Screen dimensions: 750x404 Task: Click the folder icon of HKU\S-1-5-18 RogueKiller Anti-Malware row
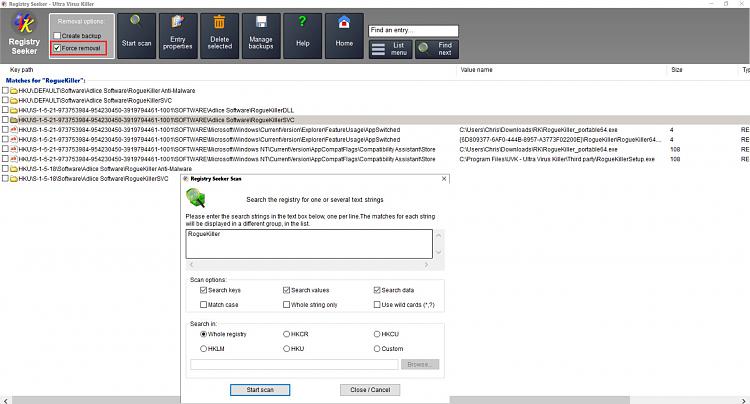pos(14,169)
